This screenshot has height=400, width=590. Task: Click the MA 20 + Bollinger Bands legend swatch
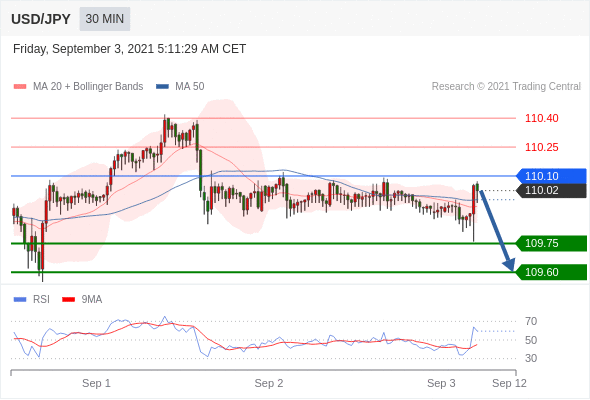click(20, 87)
